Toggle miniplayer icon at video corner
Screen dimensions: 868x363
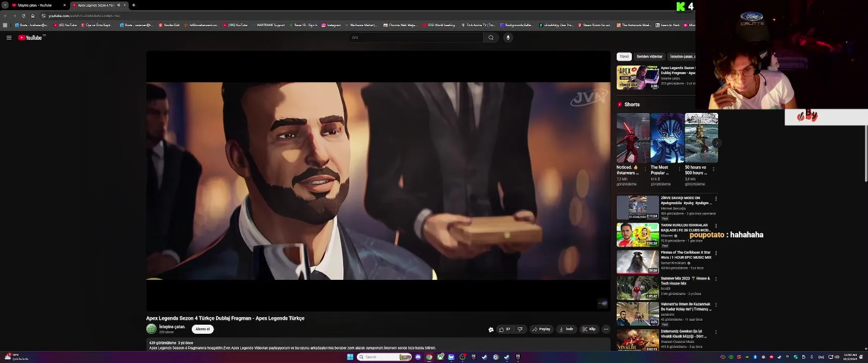pos(603,303)
